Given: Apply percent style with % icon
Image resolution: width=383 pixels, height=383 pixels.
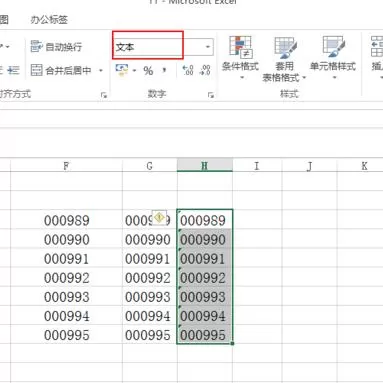Looking at the screenshot, I should point(148,70).
